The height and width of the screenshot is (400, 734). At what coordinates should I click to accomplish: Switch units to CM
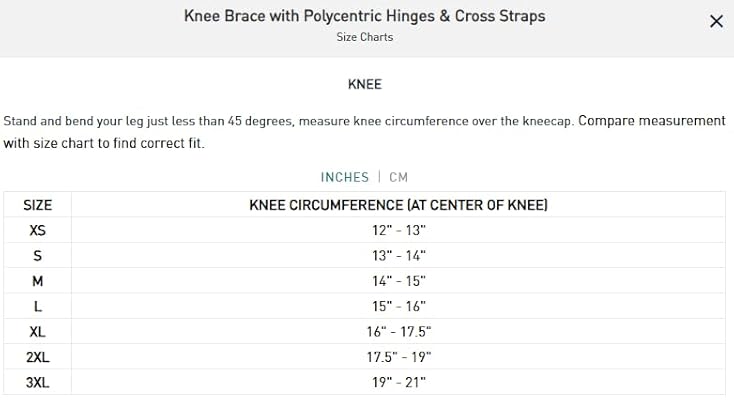(x=398, y=177)
